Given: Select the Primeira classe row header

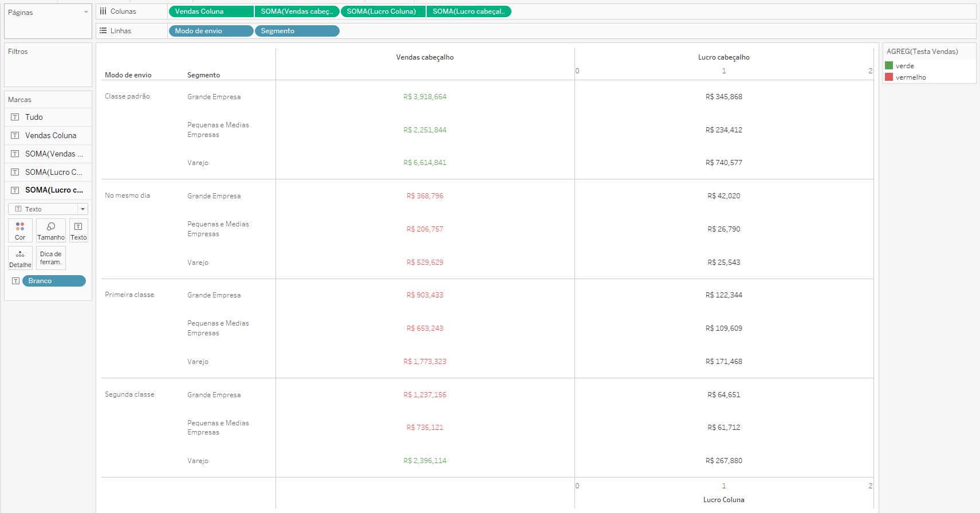Looking at the screenshot, I should click(x=129, y=295).
